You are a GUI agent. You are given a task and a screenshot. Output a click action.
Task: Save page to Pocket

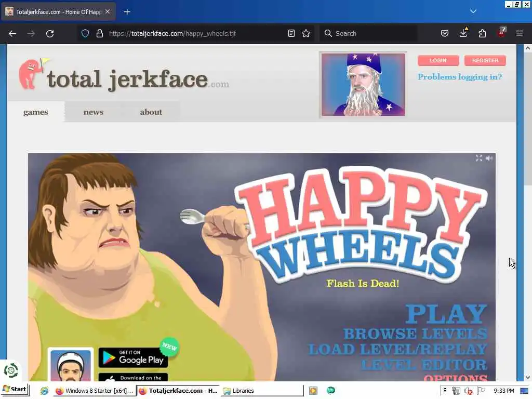coord(445,33)
